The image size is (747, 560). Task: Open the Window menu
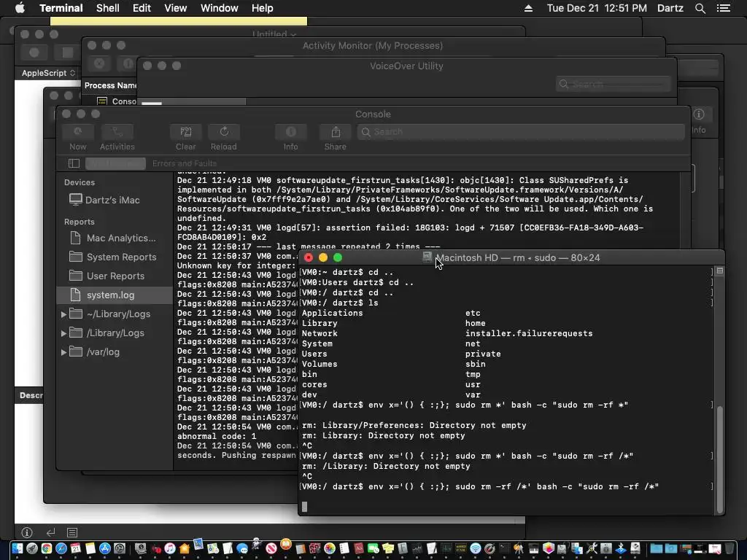(x=219, y=8)
